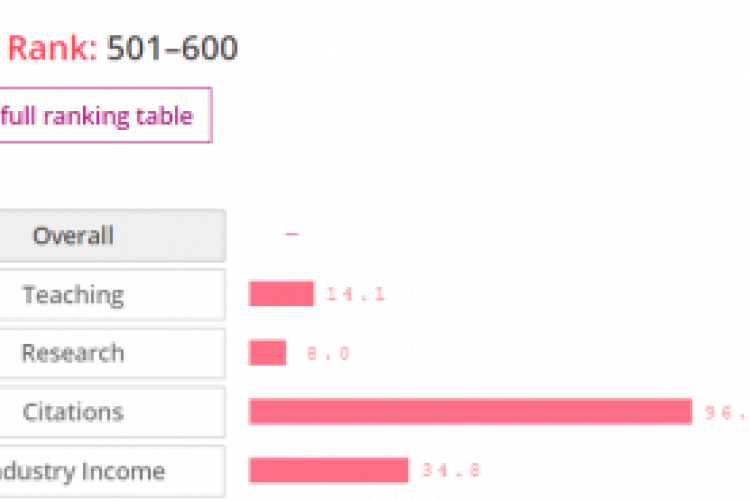Select the 501–600 rank value
Image resolution: width=750 pixels, height=501 pixels.
click(x=172, y=48)
